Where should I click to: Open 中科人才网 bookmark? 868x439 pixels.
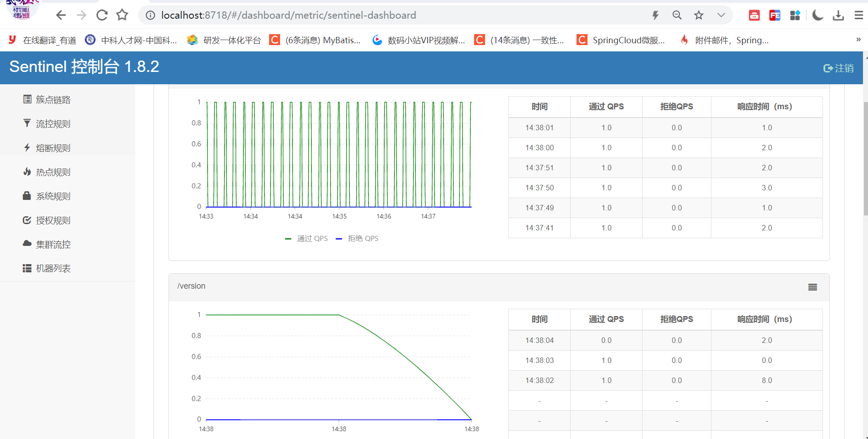coord(131,40)
